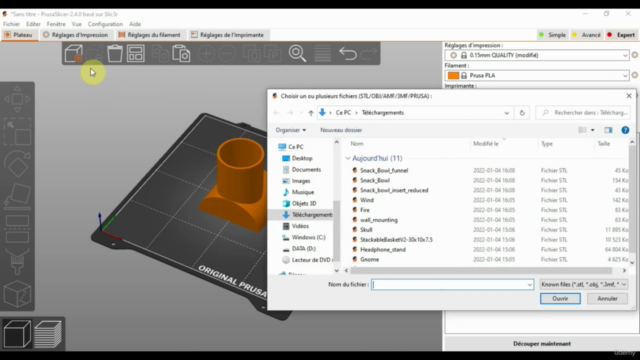Open the view options dropdown arrow
This screenshot has height=360, width=640.
coord(593,130)
